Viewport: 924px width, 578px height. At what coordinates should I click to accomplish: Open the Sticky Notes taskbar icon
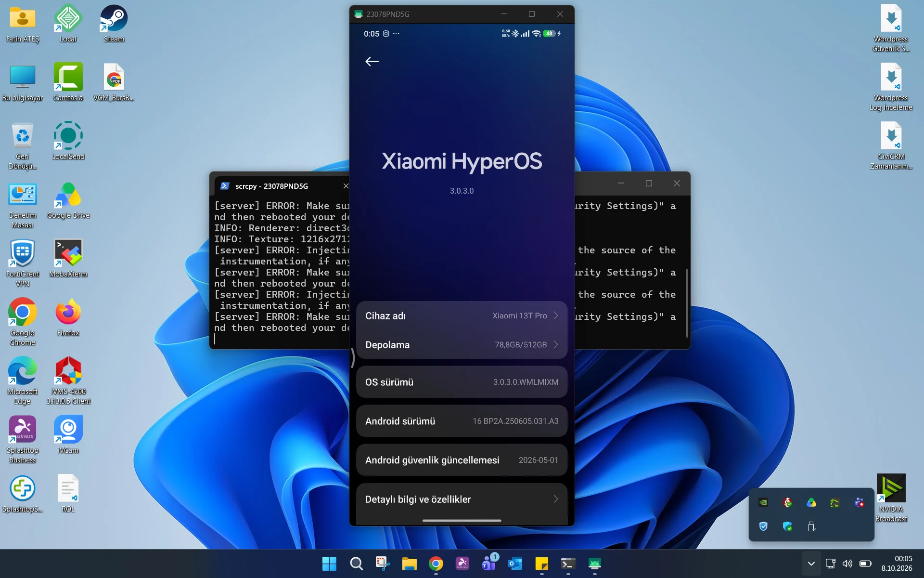[542, 564]
